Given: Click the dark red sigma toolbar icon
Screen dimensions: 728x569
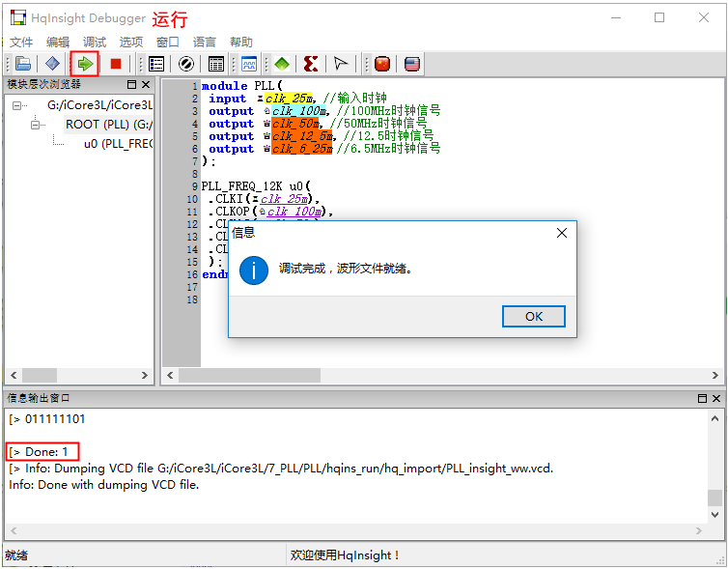Looking at the screenshot, I should click(x=310, y=64).
